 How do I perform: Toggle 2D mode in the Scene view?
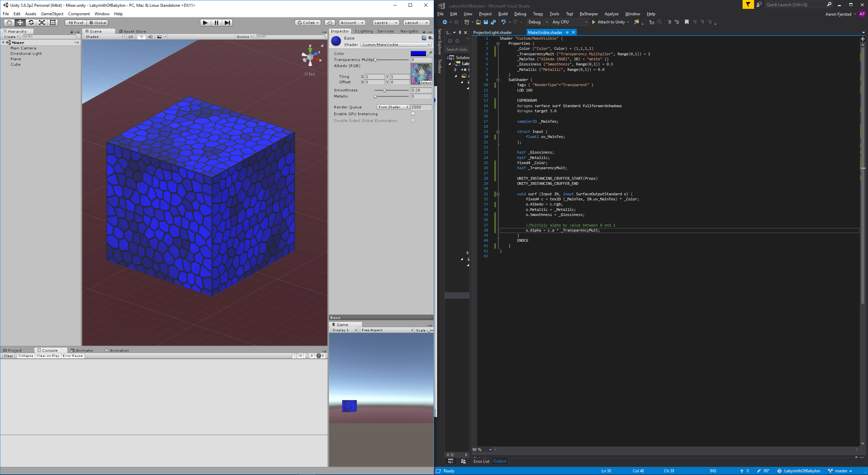pos(131,37)
